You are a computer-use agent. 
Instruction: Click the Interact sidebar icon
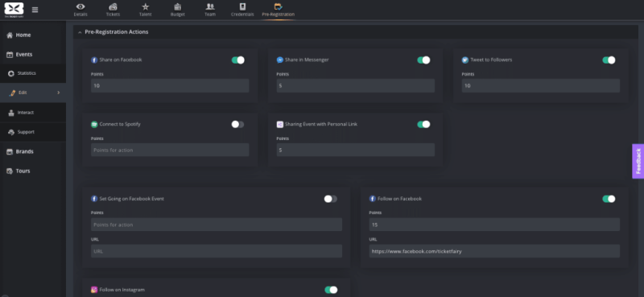coord(11,113)
